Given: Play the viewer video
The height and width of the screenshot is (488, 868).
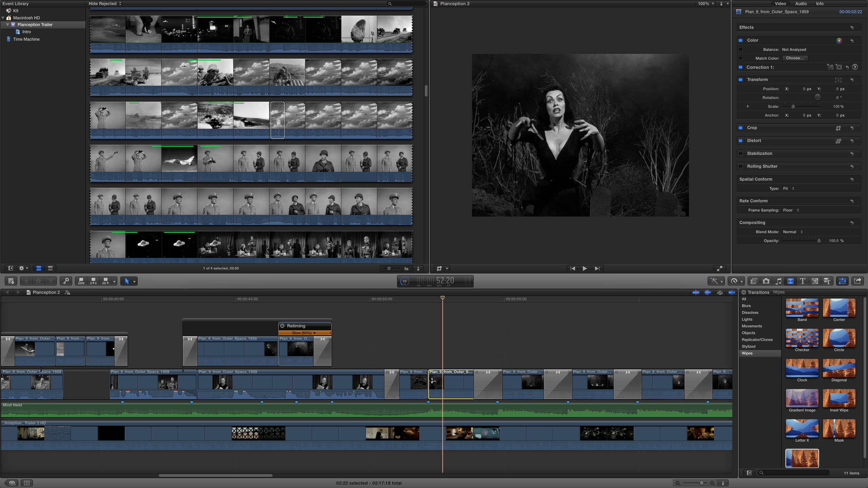Looking at the screenshot, I should click(x=585, y=268).
